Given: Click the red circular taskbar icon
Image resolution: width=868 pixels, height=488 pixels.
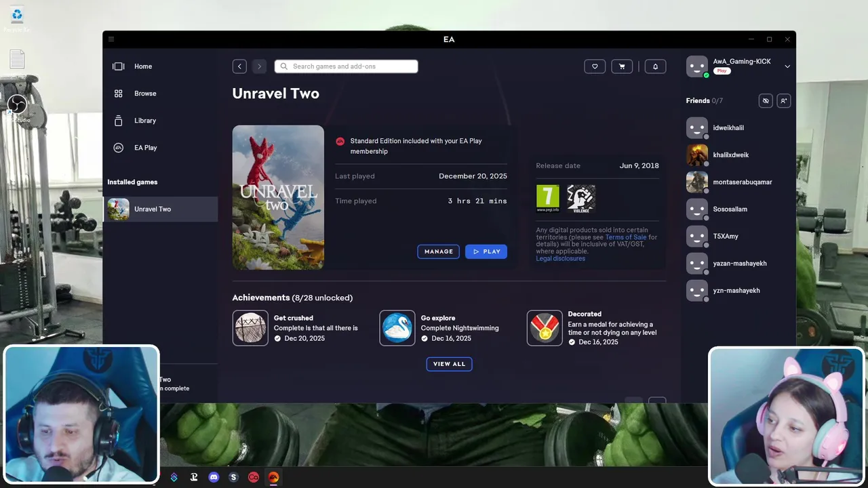Looking at the screenshot, I should click(x=254, y=477).
